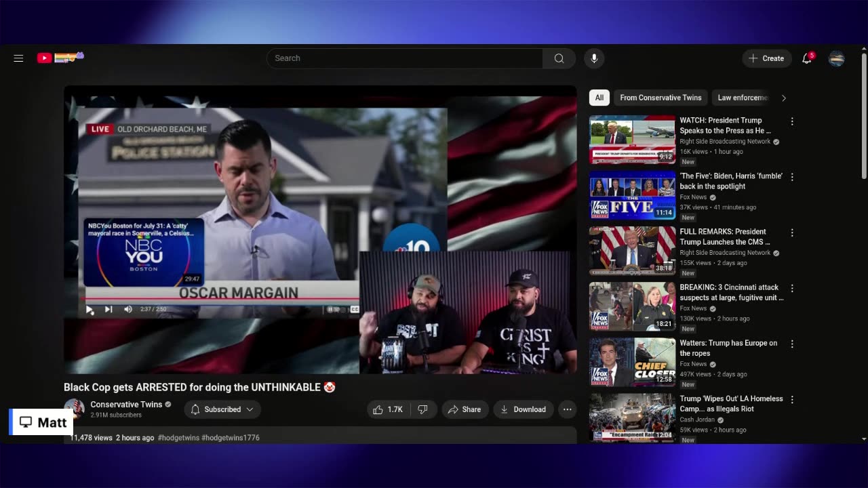868x488 pixels.
Task: Open options for CMS launch video
Action: [x=792, y=232]
